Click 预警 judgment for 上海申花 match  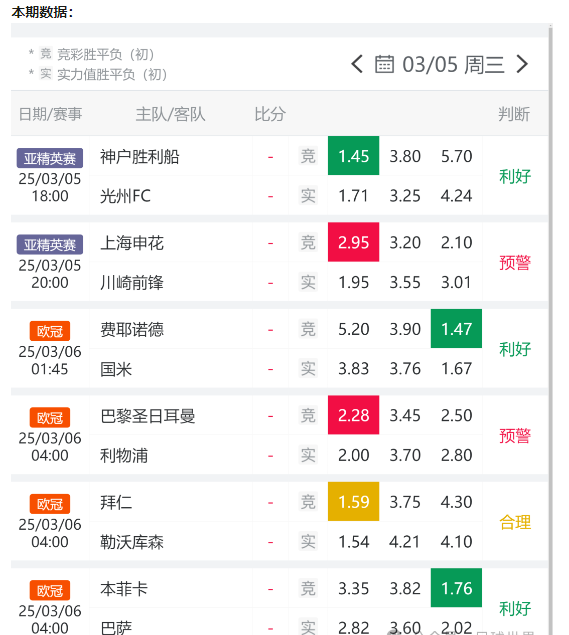[x=515, y=263]
